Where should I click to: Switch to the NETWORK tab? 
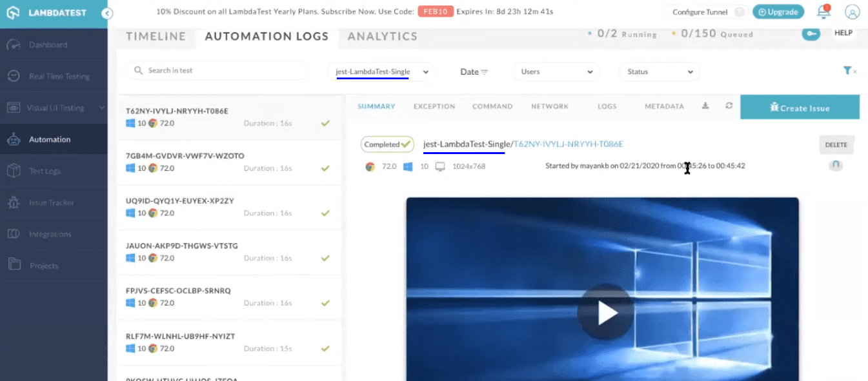pos(549,106)
